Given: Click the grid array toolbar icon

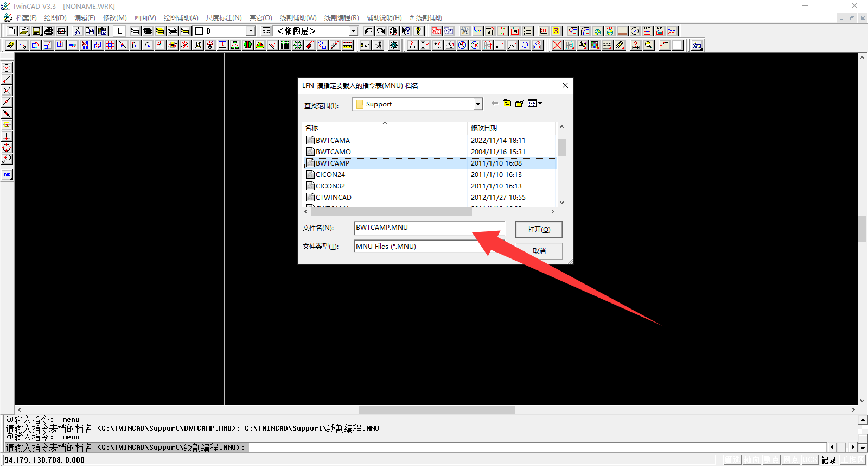Looking at the screenshot, I should [285, 45].
